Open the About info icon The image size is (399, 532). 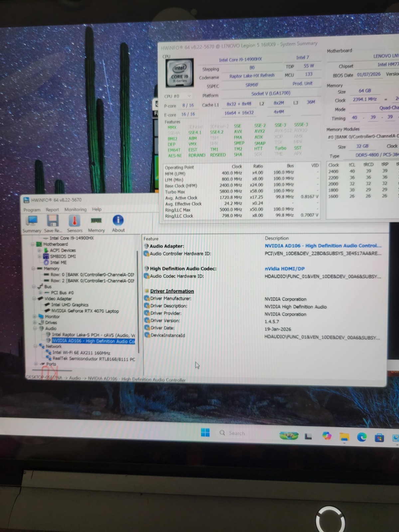pos(118,223)
